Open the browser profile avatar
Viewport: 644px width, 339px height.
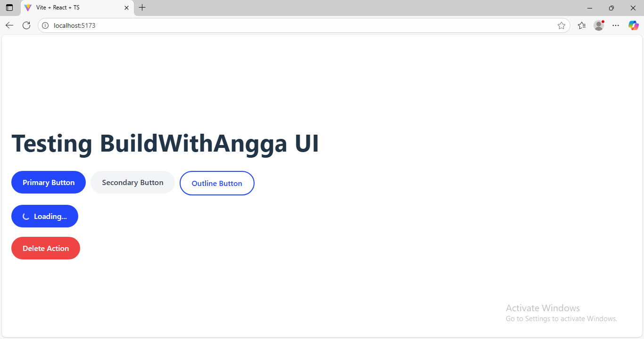[x=599, y=25]
